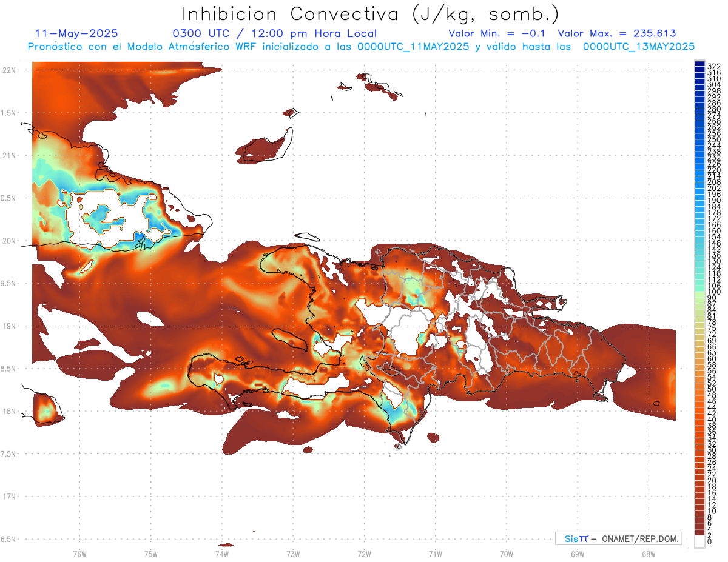Click the '17N' latitude label
Viewport: 728px width, 562px height.
coord(9,496)
